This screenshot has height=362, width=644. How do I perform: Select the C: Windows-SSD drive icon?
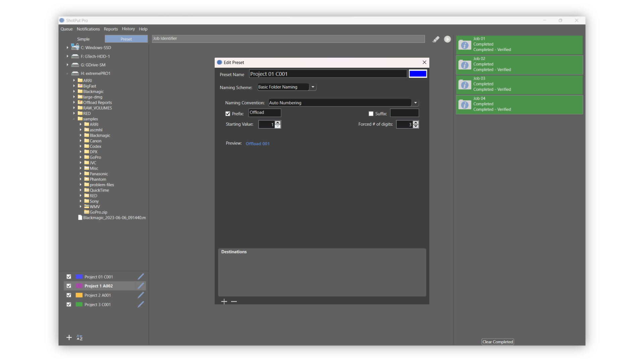pos(75,47)
